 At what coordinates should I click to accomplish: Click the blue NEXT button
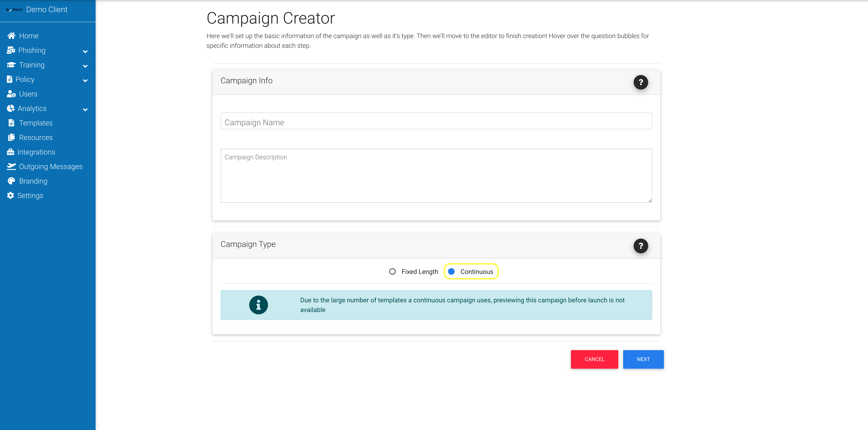tap(643, 359)
